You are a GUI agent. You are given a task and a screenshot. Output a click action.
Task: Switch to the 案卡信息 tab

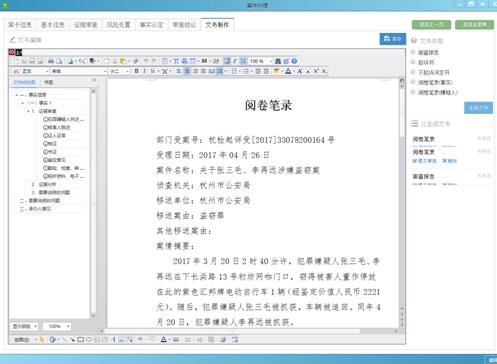coord(20,25)
